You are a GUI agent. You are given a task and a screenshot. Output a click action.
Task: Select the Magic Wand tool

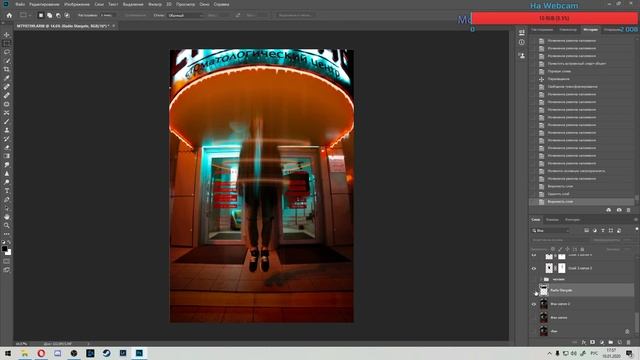(7, 60)
